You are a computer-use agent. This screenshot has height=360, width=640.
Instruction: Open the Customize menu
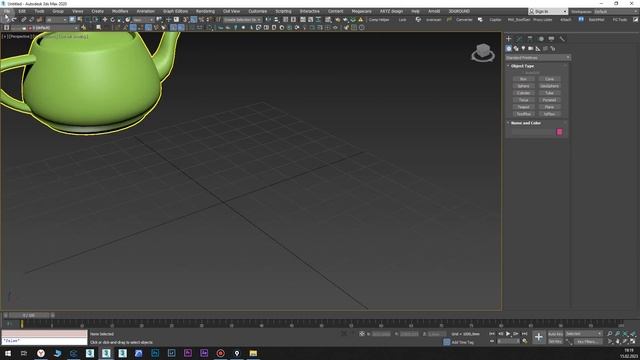pos(258,11)
